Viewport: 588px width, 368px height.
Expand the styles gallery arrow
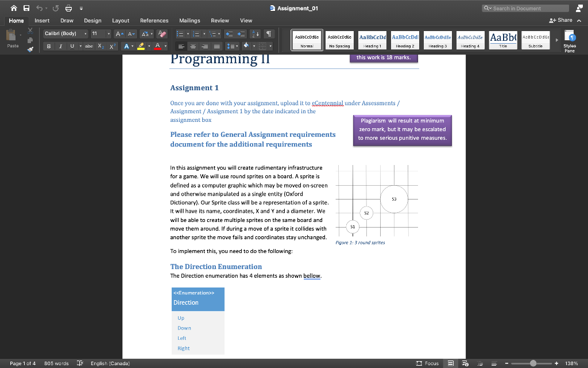click(556, 40)
